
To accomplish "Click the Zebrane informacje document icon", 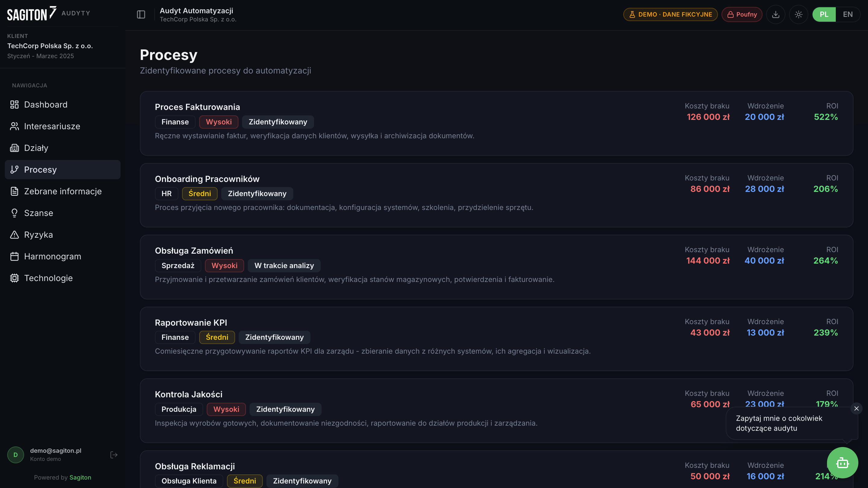I will pos(14,191).
